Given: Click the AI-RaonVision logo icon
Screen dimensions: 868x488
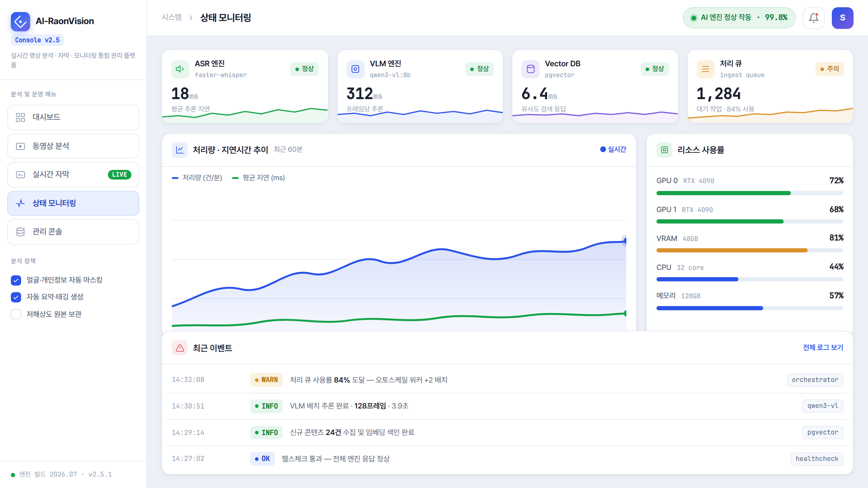Looking at the screenshot, I should [x=20, y=22].
